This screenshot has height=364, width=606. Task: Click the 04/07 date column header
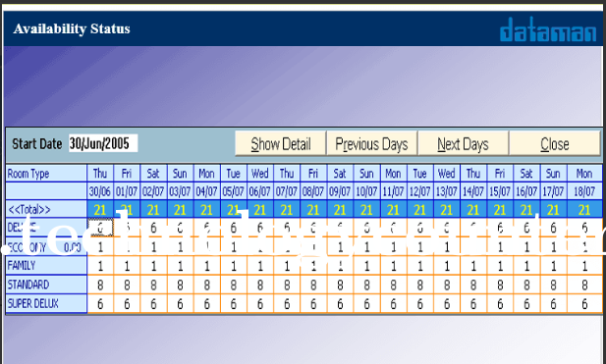(207, 191)
